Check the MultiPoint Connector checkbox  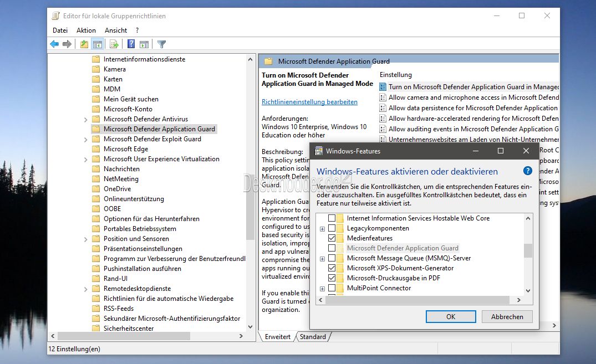[332, 288]
